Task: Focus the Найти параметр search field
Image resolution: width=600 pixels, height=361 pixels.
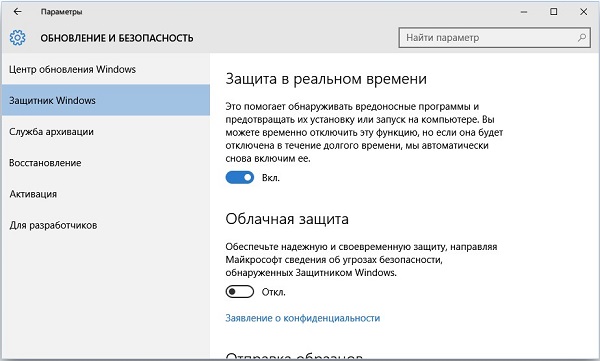Action: pos(494,38)
